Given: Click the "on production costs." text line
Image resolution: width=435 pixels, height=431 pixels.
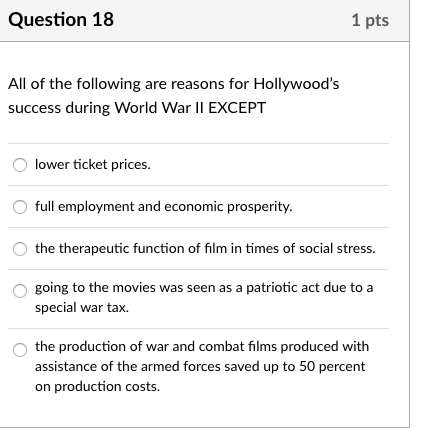Looking at the screenshot, I should point(98,387).
